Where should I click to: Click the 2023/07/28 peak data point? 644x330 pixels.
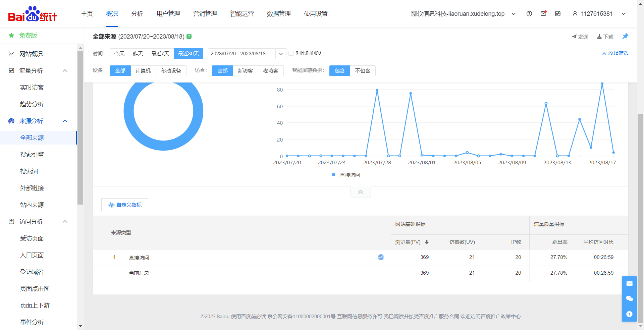377,90
